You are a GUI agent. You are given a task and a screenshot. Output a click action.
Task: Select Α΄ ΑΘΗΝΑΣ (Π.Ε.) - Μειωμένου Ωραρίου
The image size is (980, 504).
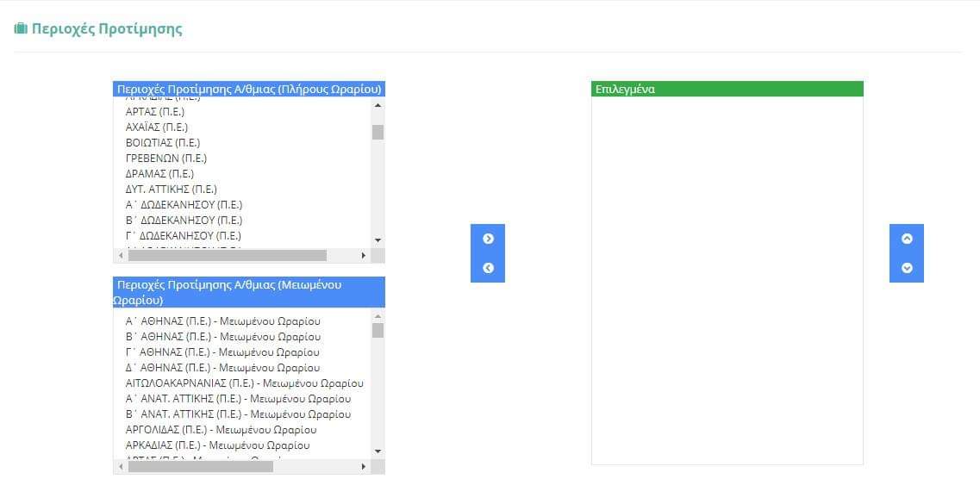[222, 321]
